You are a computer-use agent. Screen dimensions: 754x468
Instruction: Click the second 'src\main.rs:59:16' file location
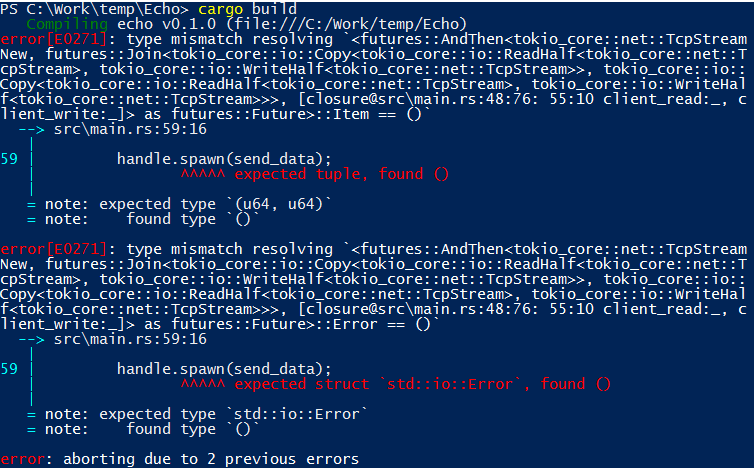point(130,339)
